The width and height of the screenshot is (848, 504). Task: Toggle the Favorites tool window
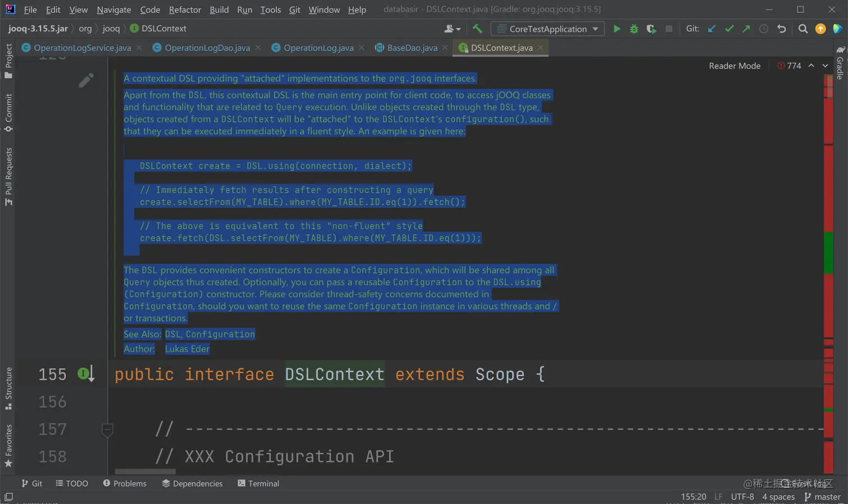(8, 446)
